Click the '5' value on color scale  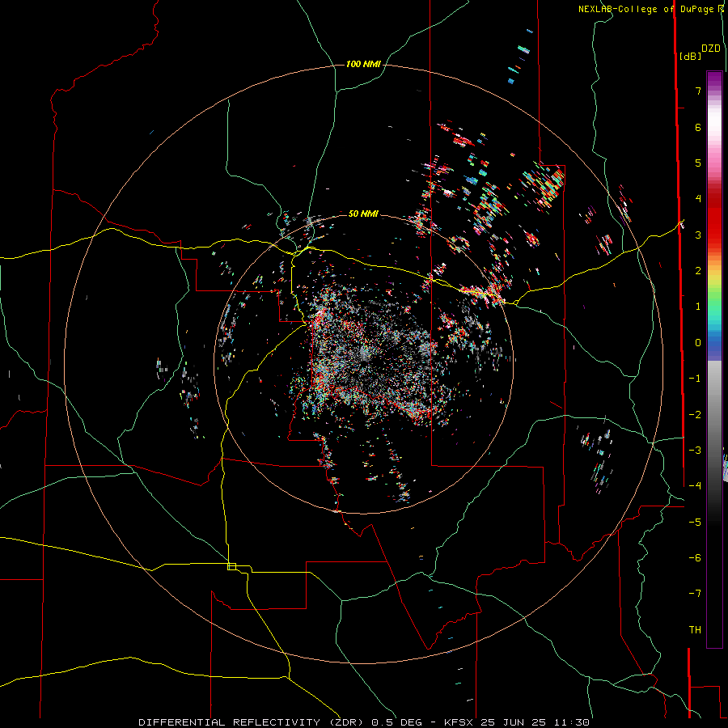(x=698, y=163)
